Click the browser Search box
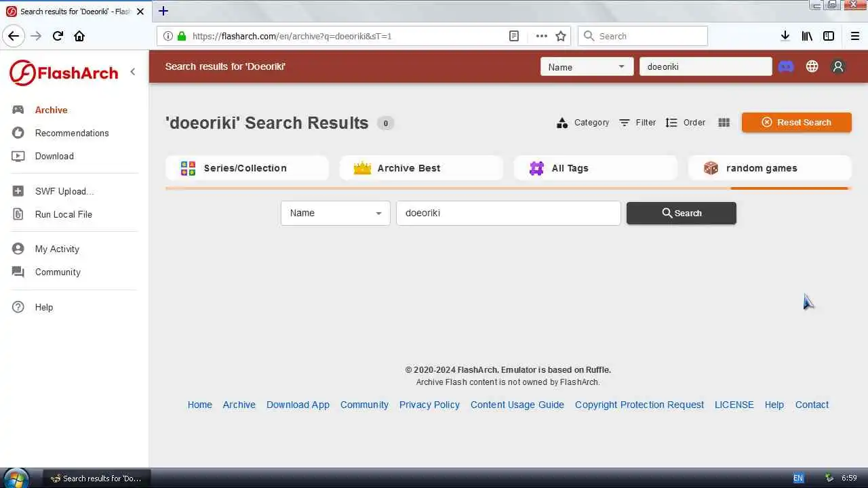868x488 pixels. point(643,36)
